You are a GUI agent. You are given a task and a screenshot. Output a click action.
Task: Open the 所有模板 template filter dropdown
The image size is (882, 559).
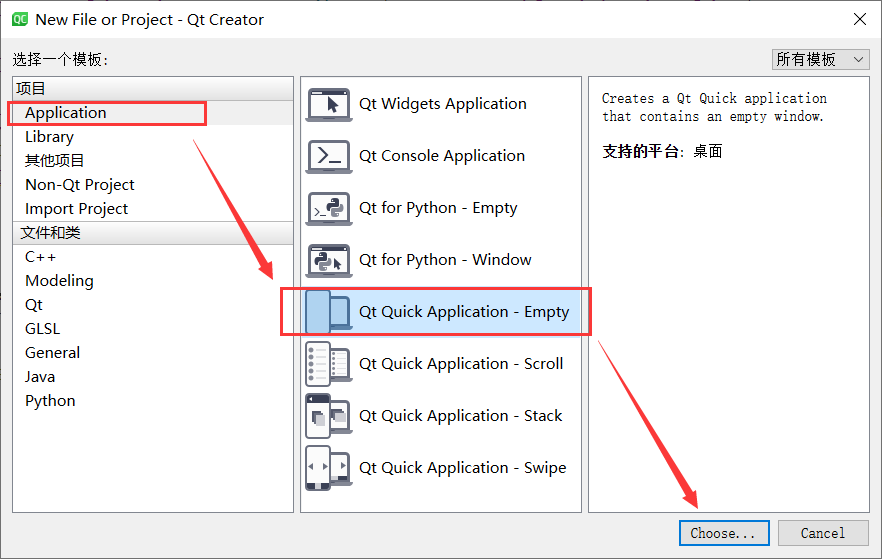(821, 59)
